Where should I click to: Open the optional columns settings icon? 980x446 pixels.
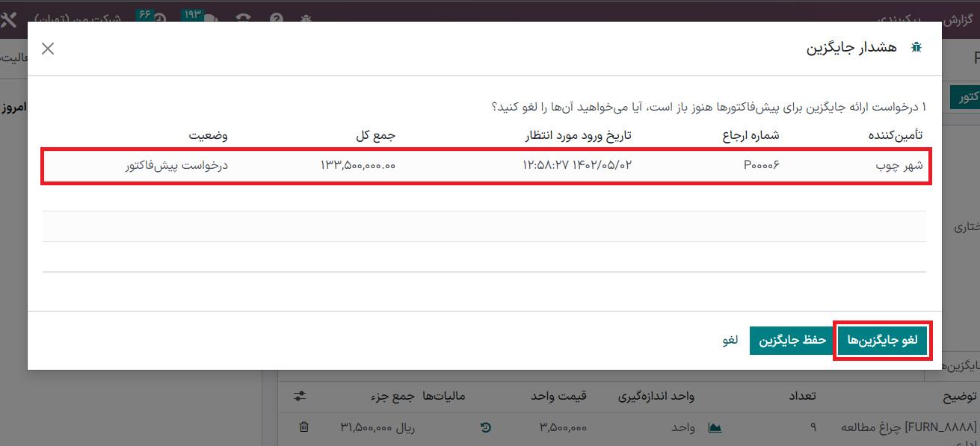[x=300, y=396]
